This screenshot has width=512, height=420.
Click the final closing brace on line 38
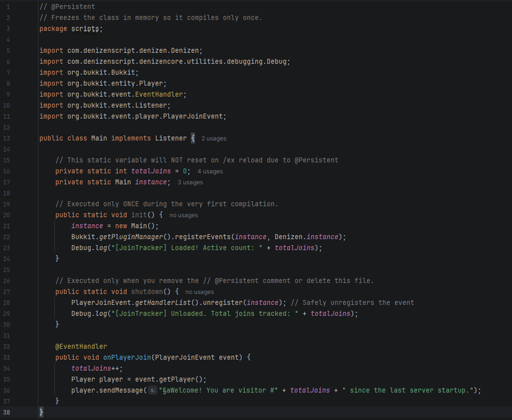click(41, 413)
